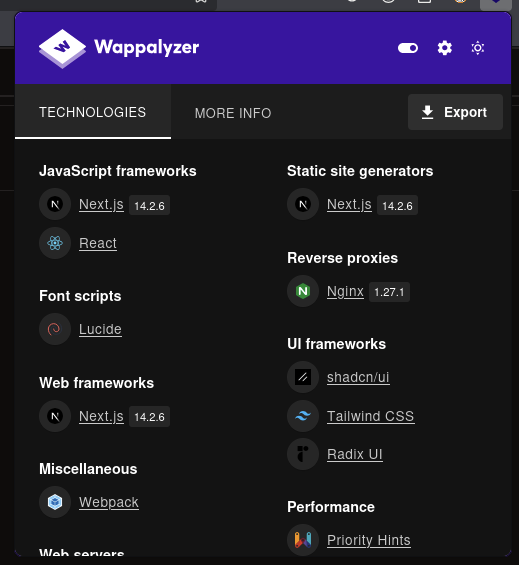Export the detected technologies list
519x565 pixels.
click(x=455, y=112)
